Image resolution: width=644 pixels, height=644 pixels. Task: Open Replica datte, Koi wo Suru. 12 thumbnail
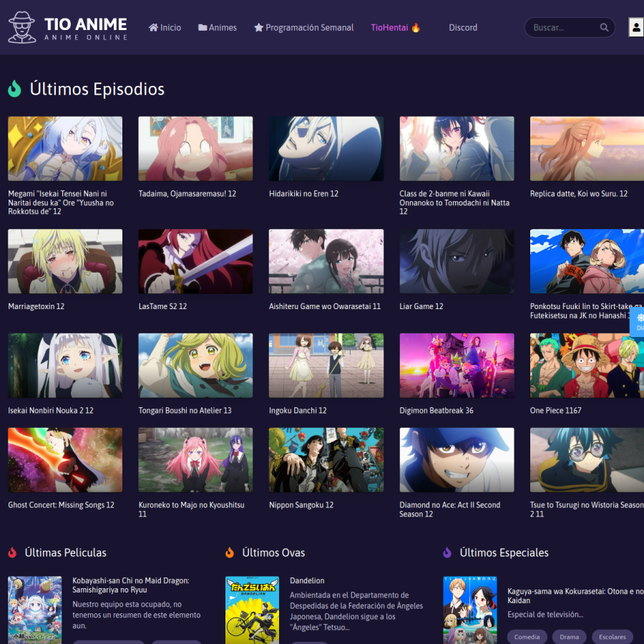(x=587, y=149)
